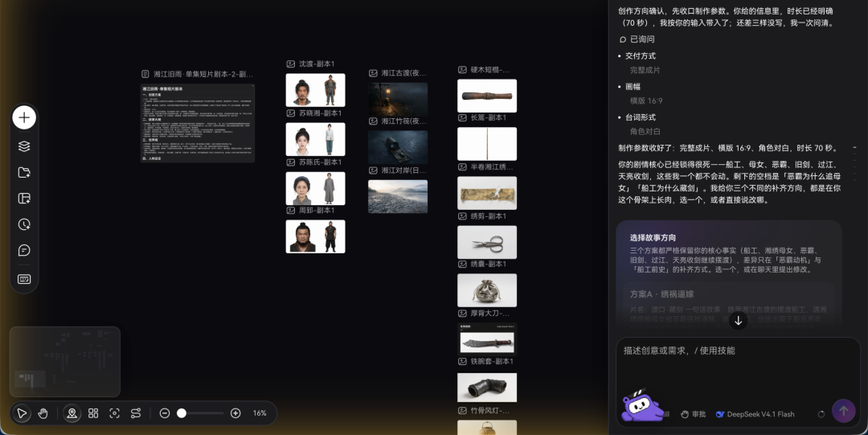The image size is (868, 435).
Task: Click the image icon beside 苏晓湘-副本1
Action: [291, 113]
